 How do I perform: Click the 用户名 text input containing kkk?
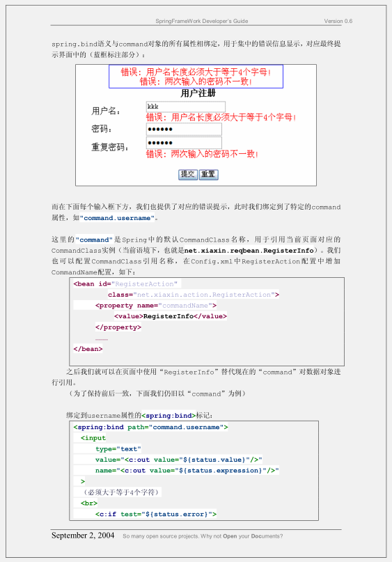[186, 107]
